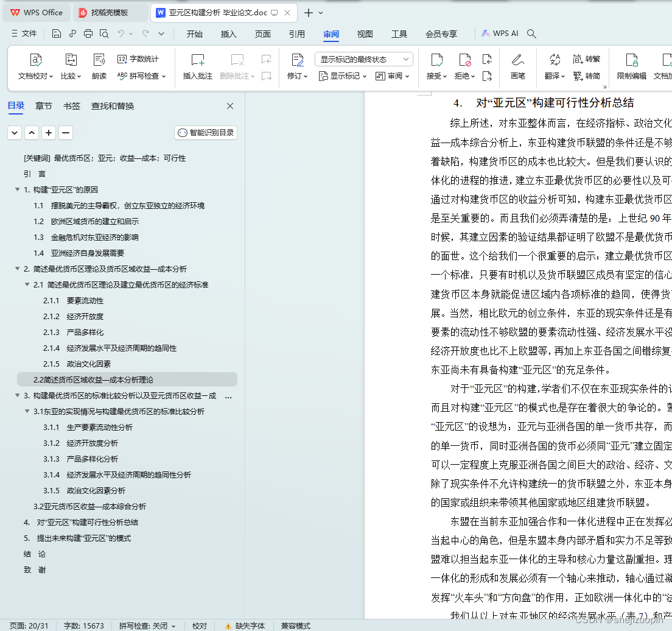Click 插入批注 insert comment
Viewport: 672px width, 631px height.
(198, 67)
